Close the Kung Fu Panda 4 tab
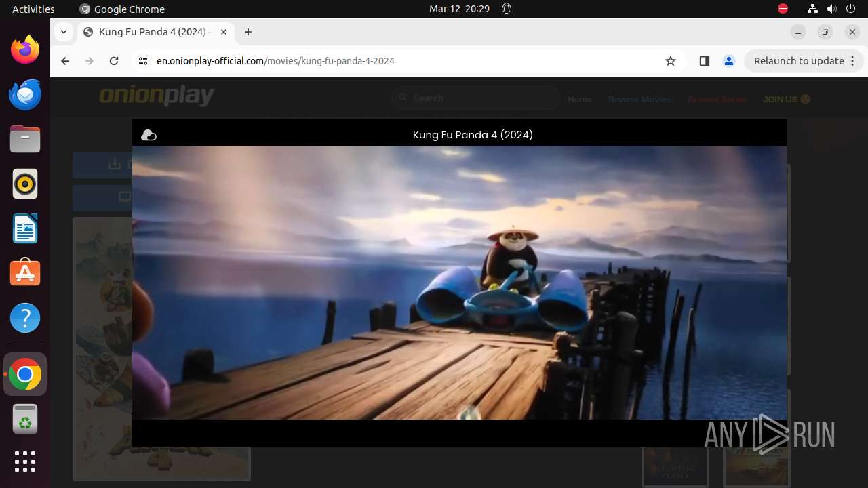 pyautogui.click(x=224, y=32)
